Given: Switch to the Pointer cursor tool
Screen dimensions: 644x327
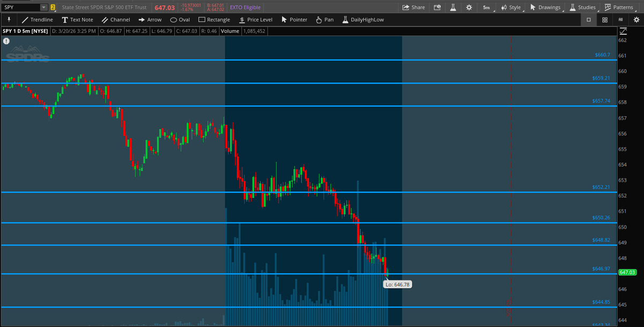Looking at the screenshot, I should (294, 19).
